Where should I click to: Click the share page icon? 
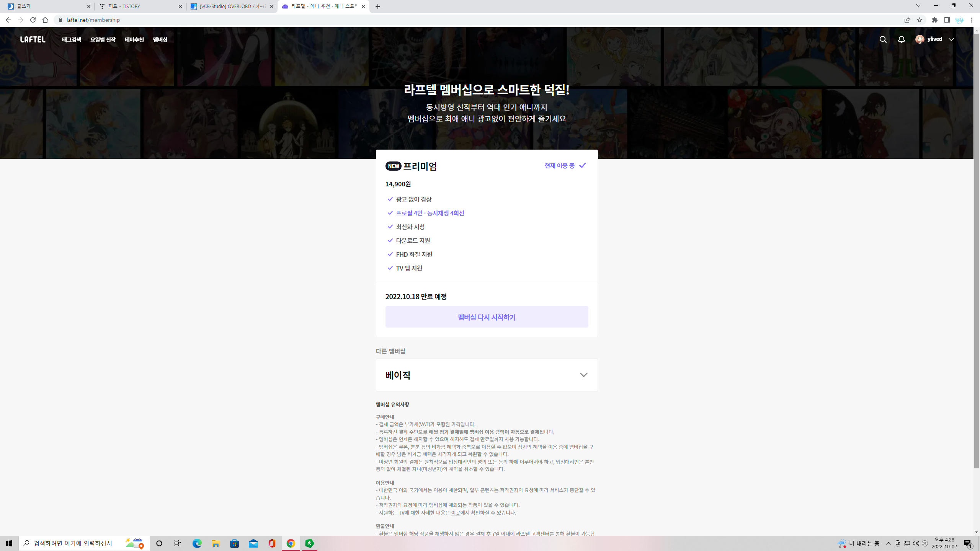click(907, 20)
